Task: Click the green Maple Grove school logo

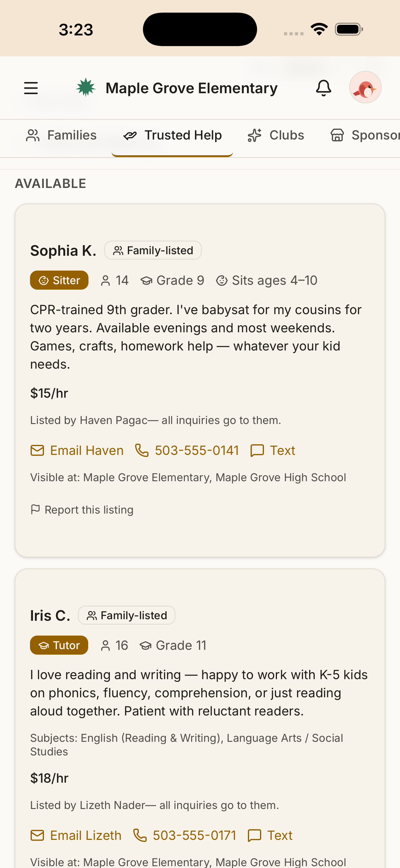Action: point(86,87)
